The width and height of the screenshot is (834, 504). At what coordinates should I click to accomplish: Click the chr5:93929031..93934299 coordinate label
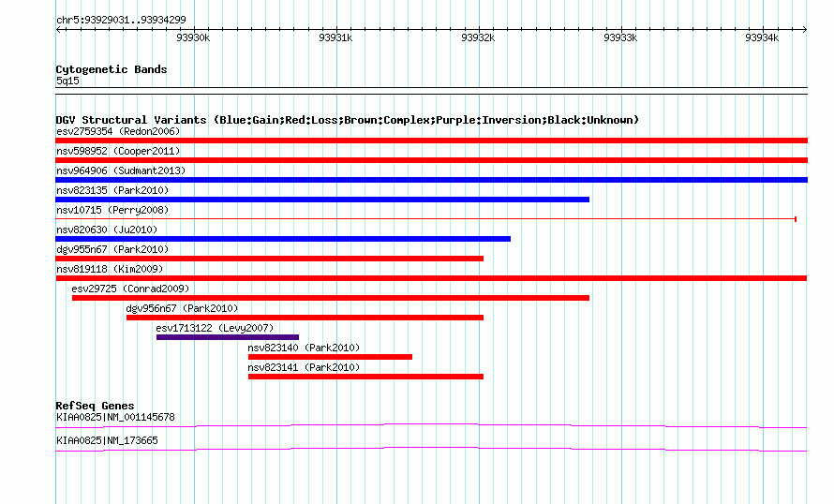coord(121,20)
